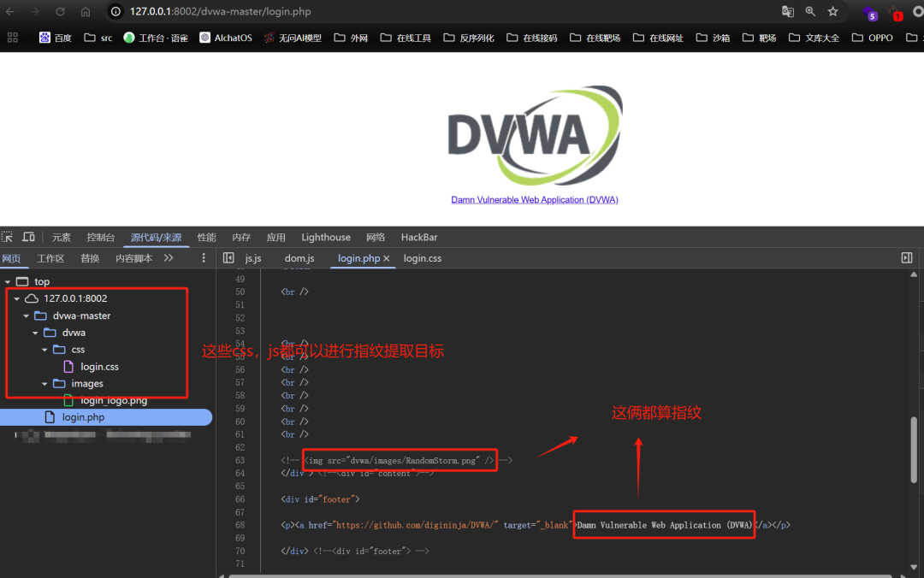
Task: Toggle the navigator sidebar icon
Action: pyautogui.click(x=228, y=258)
